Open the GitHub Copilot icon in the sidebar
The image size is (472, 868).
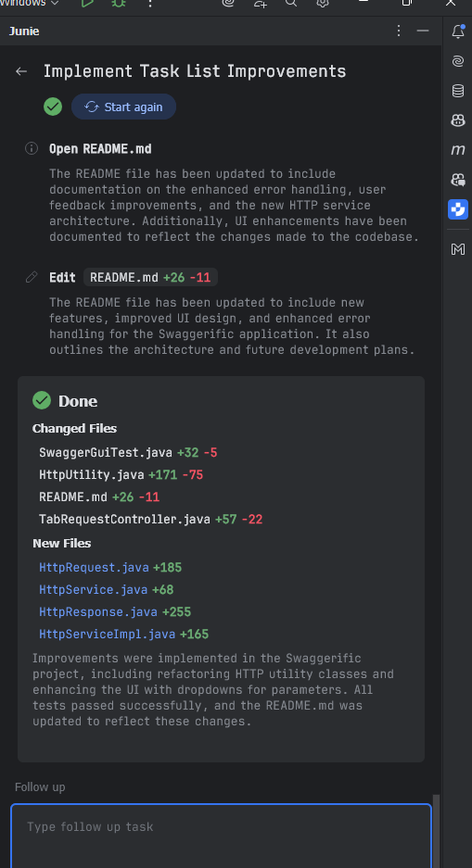[457, 120]
